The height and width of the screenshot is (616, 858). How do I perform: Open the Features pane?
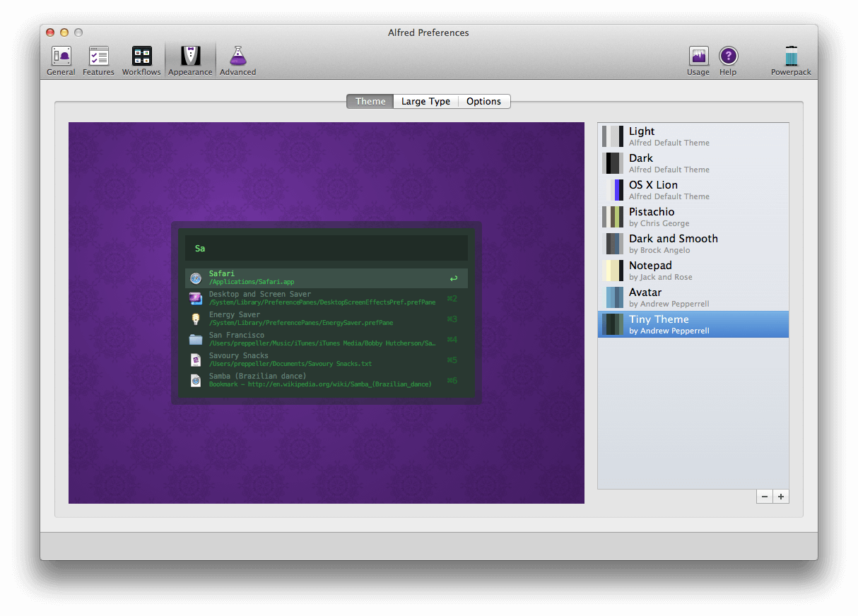[x=98, y=59]
